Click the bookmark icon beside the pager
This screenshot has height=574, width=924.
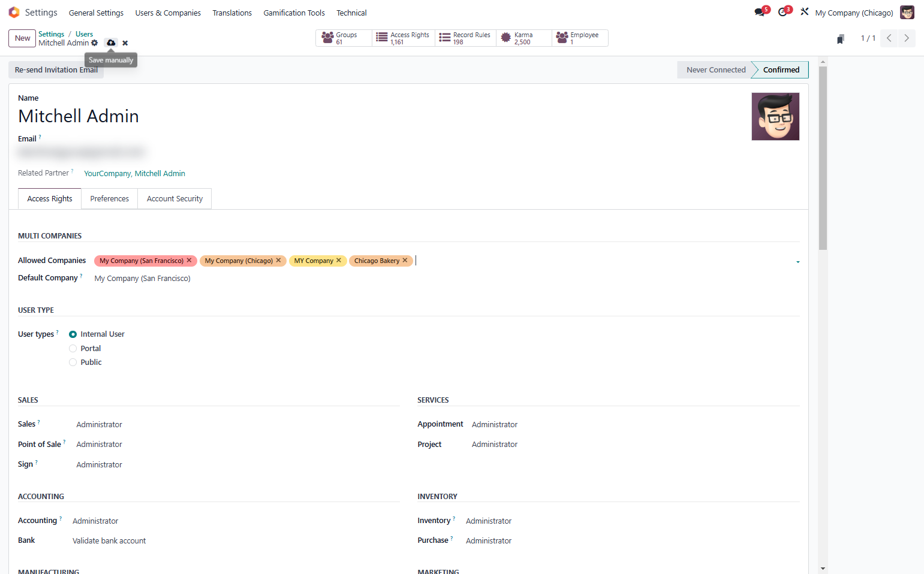pyautogui.click(x=841, y=39)
